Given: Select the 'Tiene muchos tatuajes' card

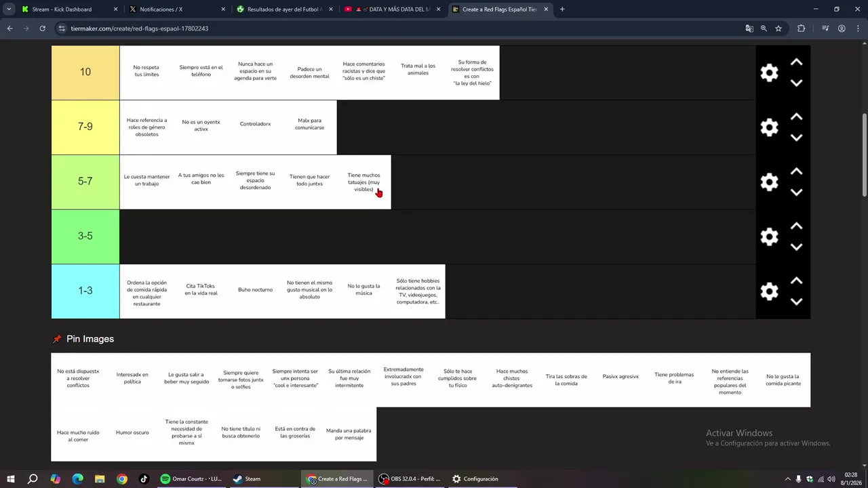Looking at the screenshot, I should coord(363,182).
